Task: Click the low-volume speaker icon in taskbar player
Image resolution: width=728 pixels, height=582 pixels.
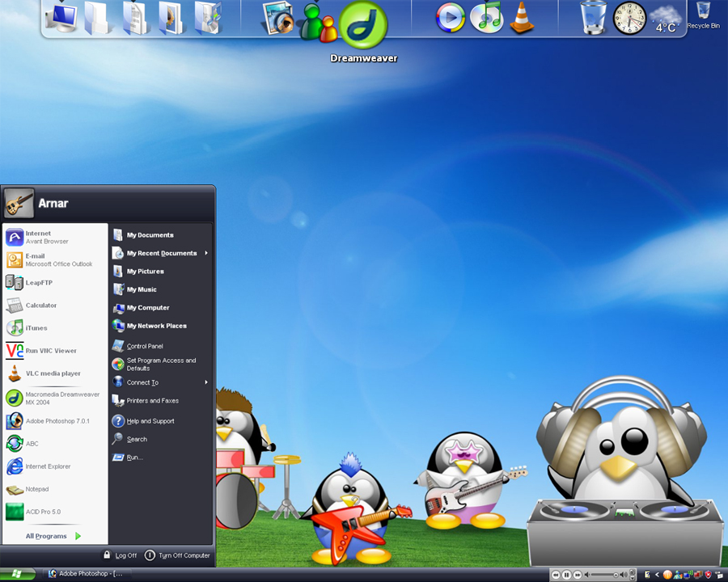Action: (587, 575)
